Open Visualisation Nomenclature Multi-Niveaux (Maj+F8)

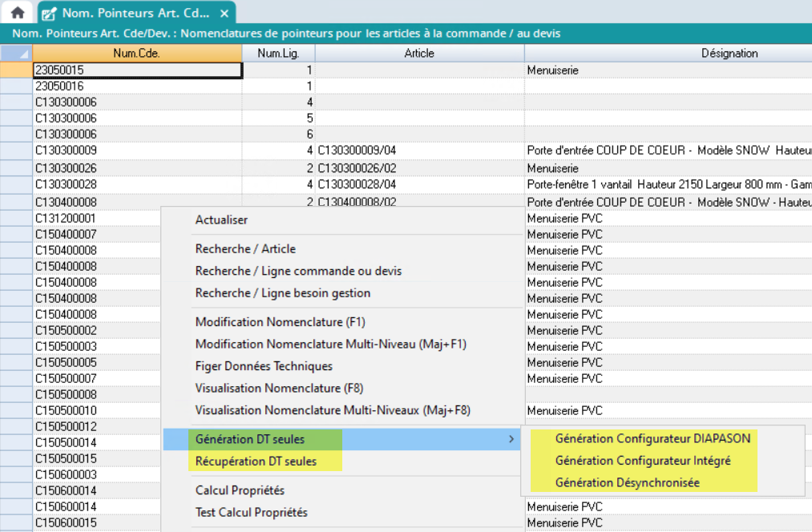333,410
